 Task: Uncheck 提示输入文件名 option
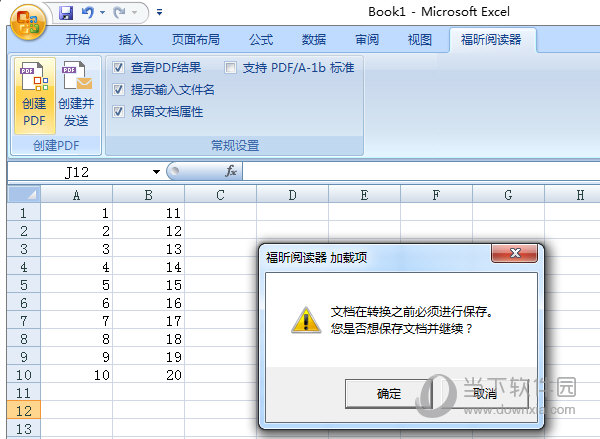tap(119, 90)
